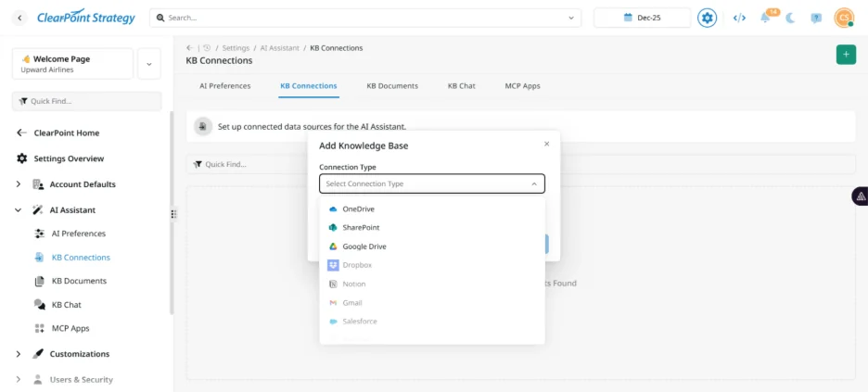Image resolution: width=868 pixels, height=392 pixels.
Task: Click AI Assistant in the breadcrumb
Action: tap(279, 48)
